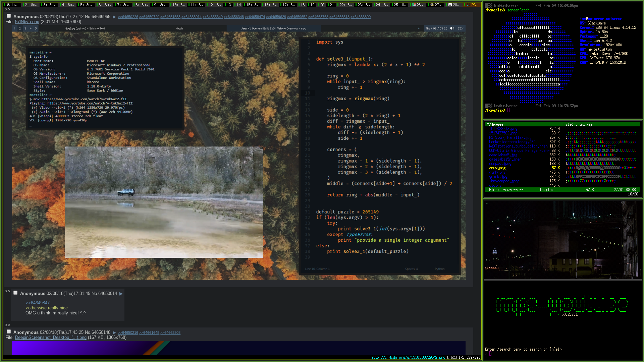Follow the reply link >>64655349

213,17
